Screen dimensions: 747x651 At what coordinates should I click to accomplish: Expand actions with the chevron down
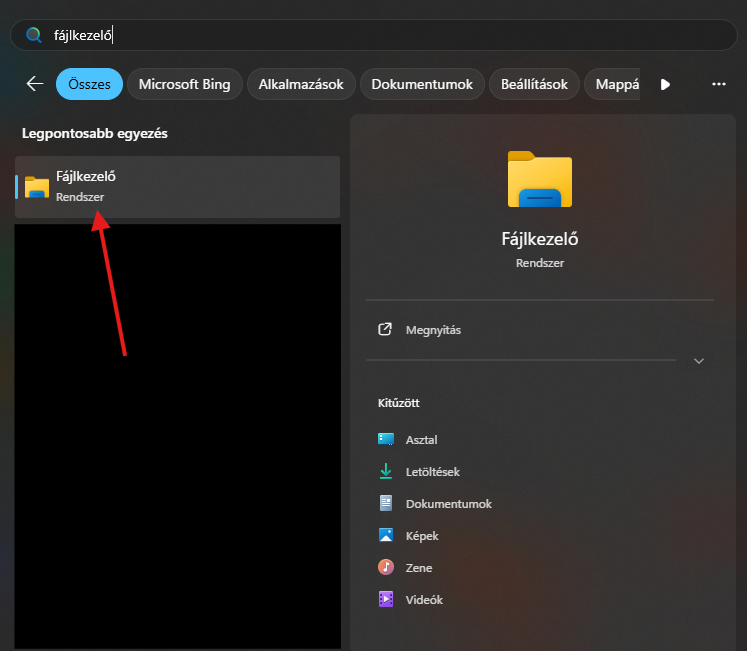click(699, 361)
